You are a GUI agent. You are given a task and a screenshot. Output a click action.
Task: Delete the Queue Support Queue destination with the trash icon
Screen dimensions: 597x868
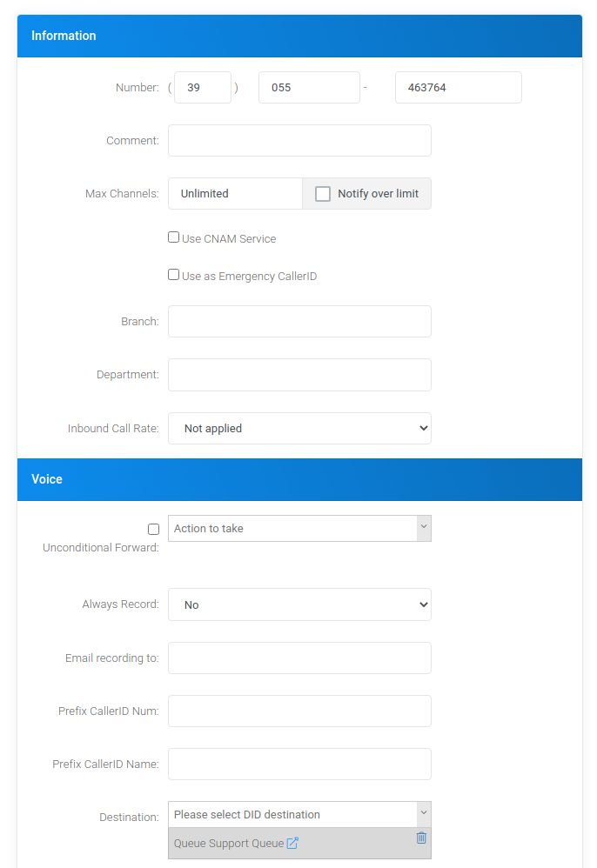pyautogui.click(x=421, y=838)
